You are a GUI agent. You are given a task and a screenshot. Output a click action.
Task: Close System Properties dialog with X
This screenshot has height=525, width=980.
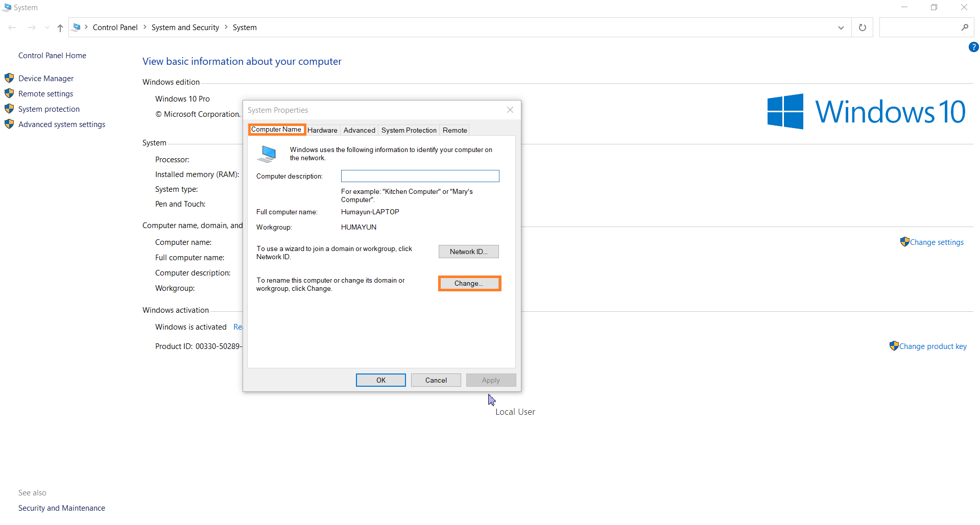click(x=510, y=110)
